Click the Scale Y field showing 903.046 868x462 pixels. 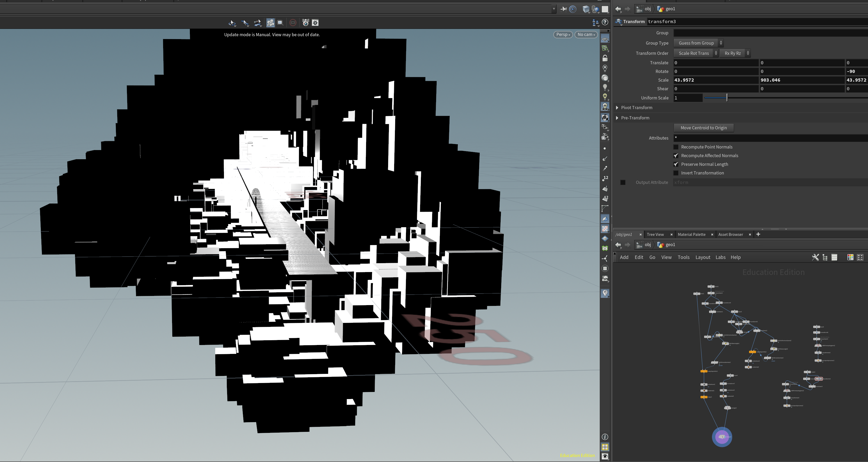pos(802,80)
